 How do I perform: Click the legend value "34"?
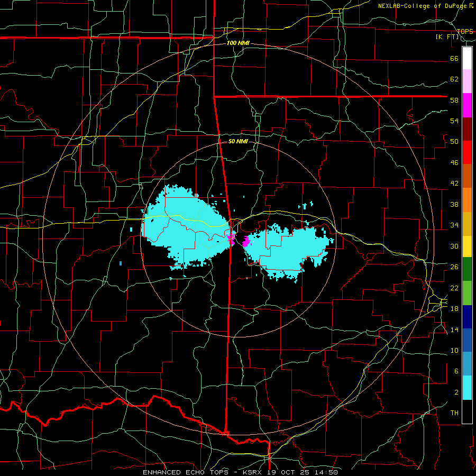454,225
